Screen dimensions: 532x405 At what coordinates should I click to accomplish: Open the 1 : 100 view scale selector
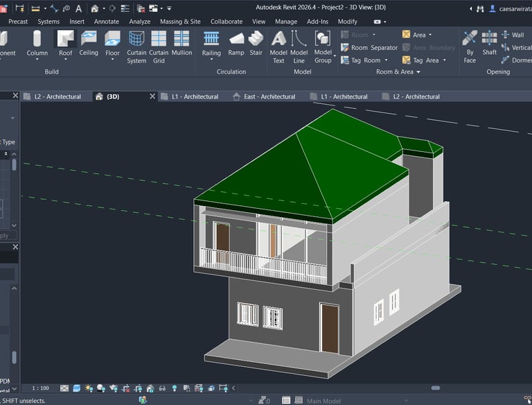tap(40, 388)
